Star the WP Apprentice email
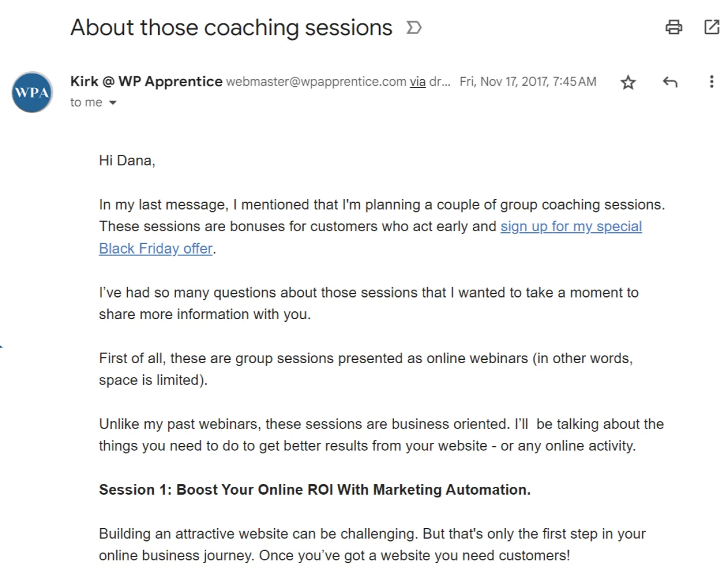 (628, 82)
